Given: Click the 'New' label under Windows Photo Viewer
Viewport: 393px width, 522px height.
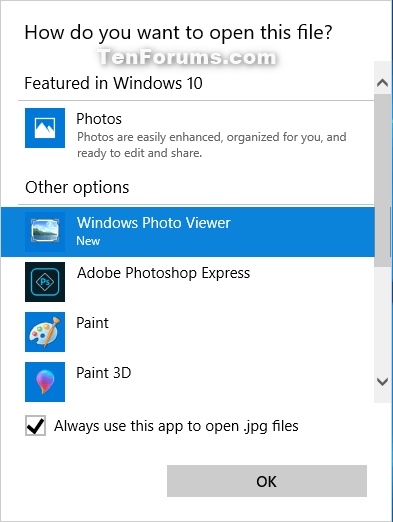Looking at the screenshot, I should pos(88,241).
